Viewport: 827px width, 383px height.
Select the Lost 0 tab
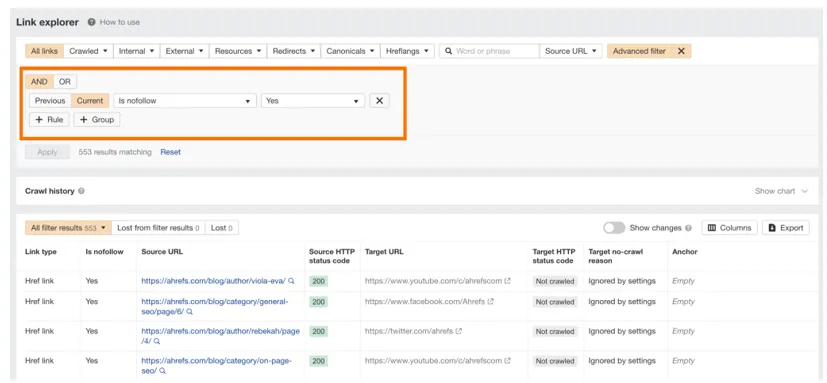point(222,228)
